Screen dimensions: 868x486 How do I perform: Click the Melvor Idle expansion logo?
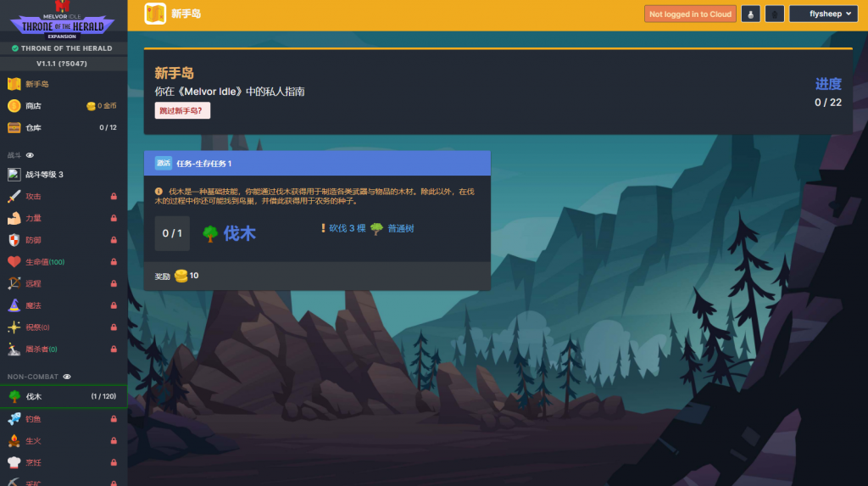click(63, 21)
